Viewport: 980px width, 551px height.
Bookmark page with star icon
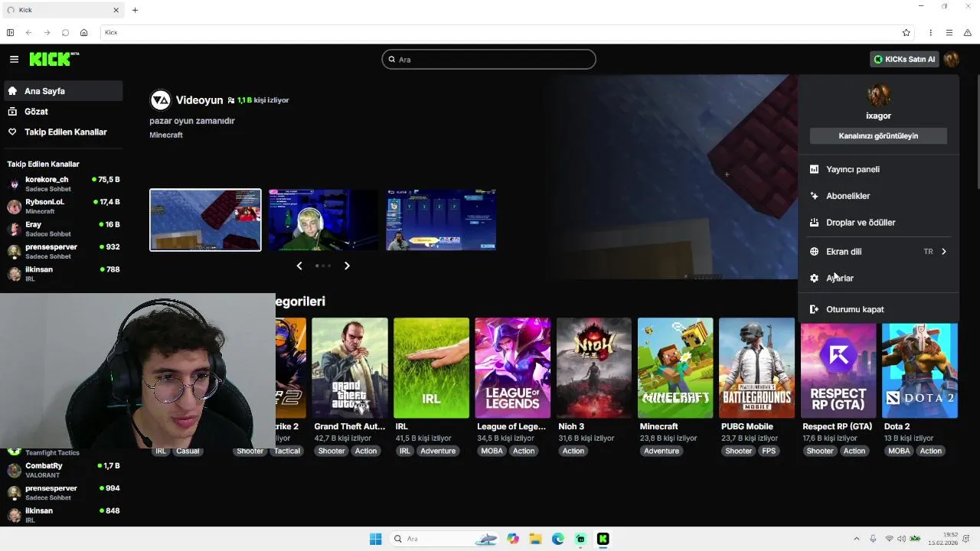point(906,33)
